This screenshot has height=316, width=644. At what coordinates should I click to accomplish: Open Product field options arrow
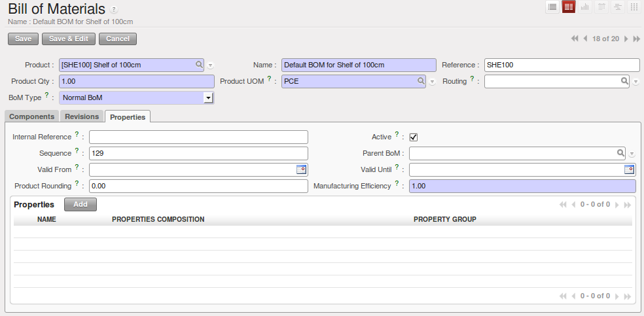pos(210,65)
